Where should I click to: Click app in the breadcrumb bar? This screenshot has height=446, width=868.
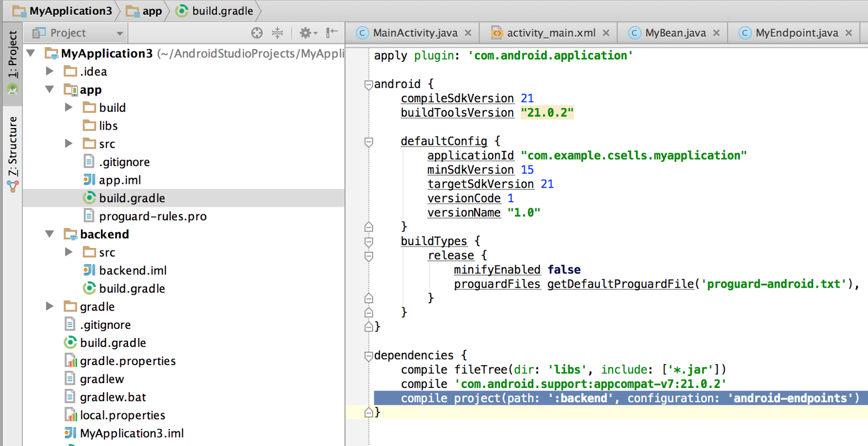[144, 11]
